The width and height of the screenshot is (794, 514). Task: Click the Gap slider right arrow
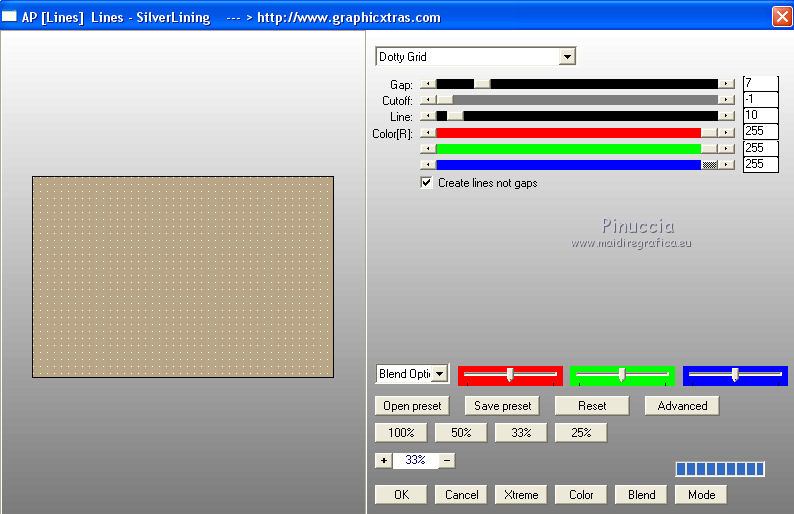pos(726,84)
